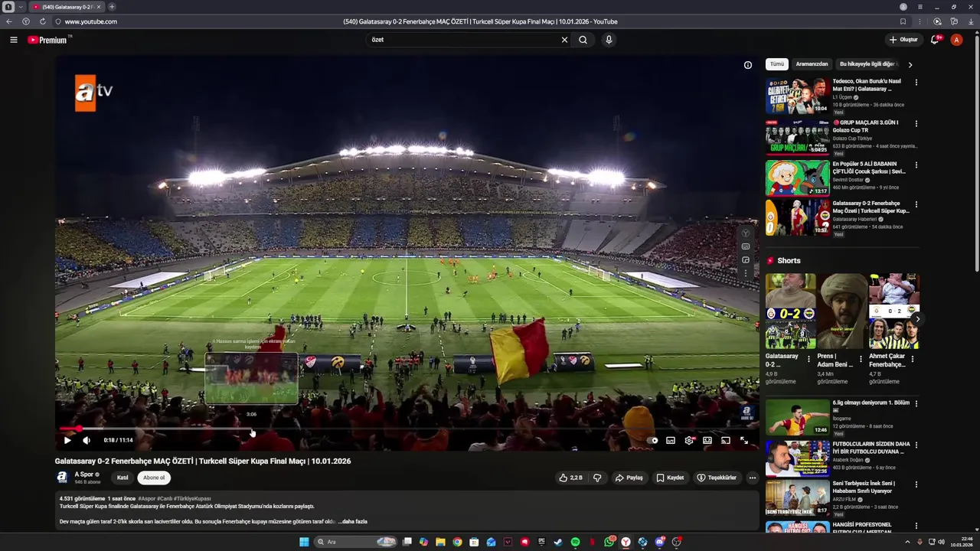The height and width of the screenshot is (551, 980).
Task: Open Windows Start menu
Action: pyautogui.click(x=304, y=542)
